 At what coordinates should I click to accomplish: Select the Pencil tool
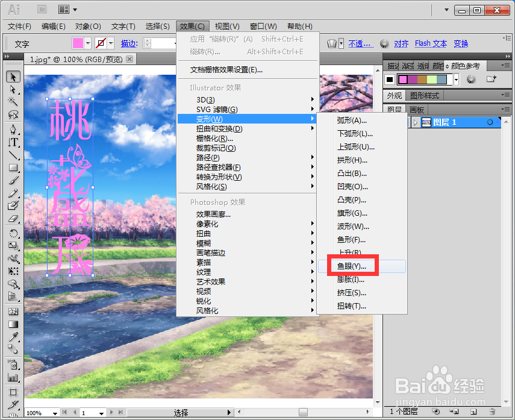(x=13, y=193)
